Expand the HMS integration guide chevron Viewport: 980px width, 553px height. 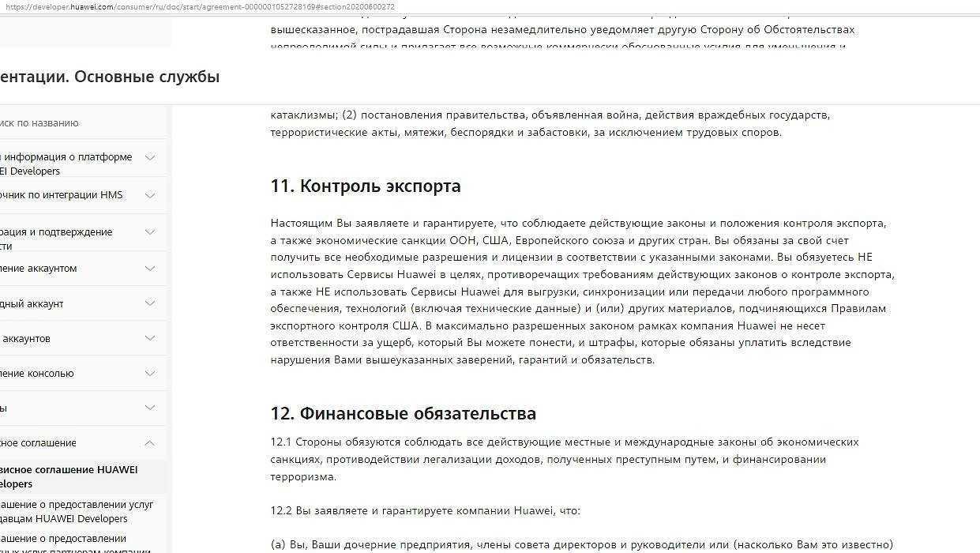pyautogui.click(x=149, y=195)
